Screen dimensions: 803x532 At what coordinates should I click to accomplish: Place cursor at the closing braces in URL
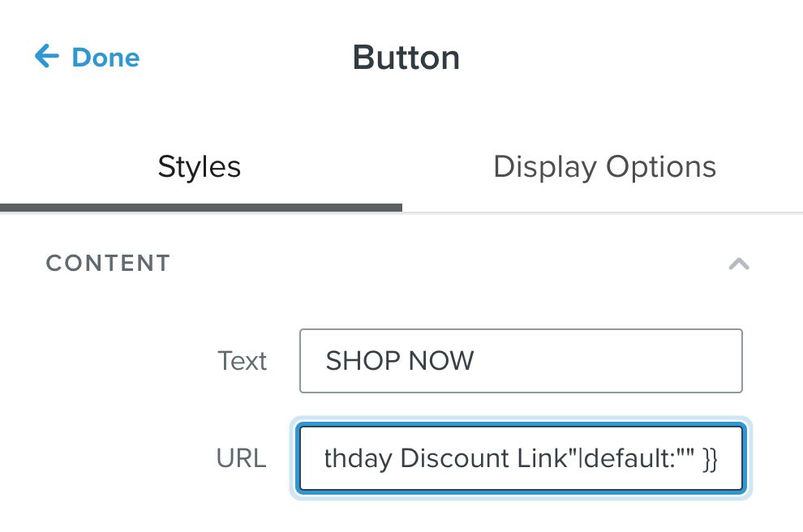click(711, 460)
